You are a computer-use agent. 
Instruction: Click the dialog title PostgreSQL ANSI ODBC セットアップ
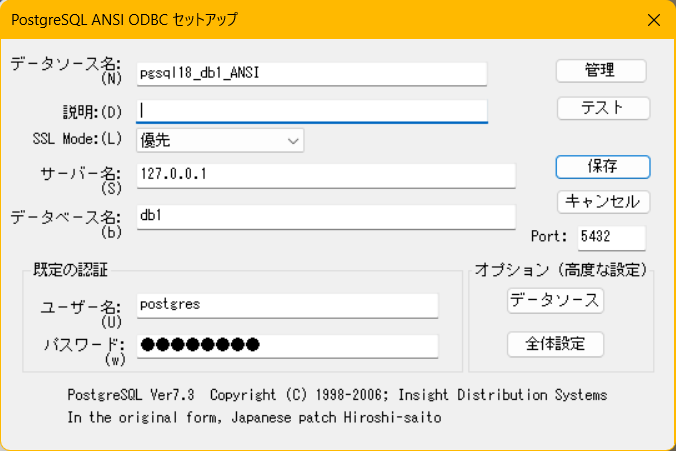(x=124, y=20)
